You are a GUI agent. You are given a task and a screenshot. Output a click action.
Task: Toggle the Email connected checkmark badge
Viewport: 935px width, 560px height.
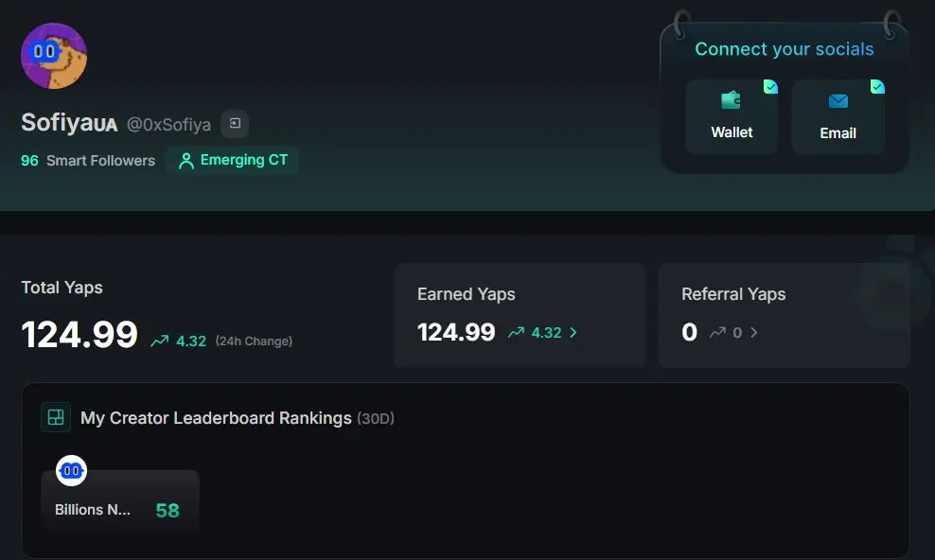(877, 87)
